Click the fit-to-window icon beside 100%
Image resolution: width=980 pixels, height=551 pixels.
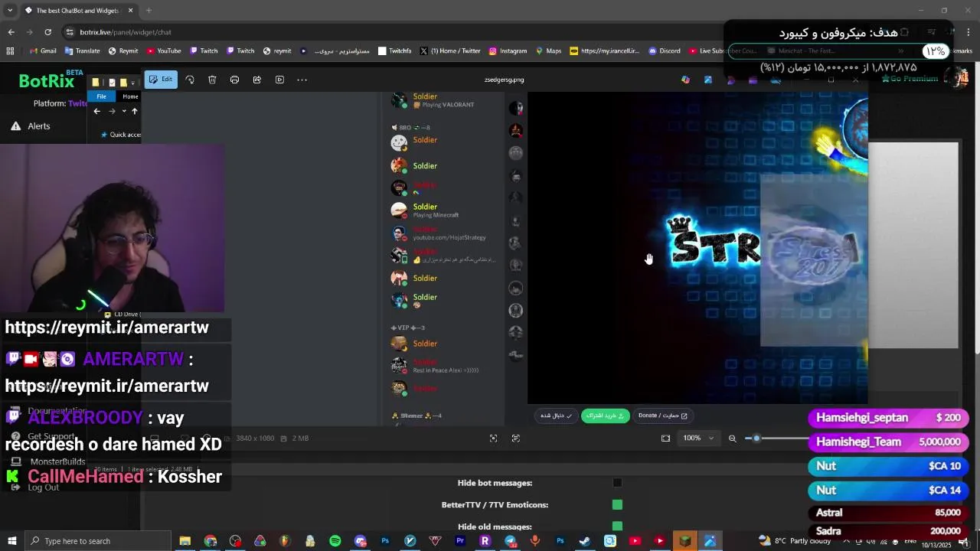(665, 439)
